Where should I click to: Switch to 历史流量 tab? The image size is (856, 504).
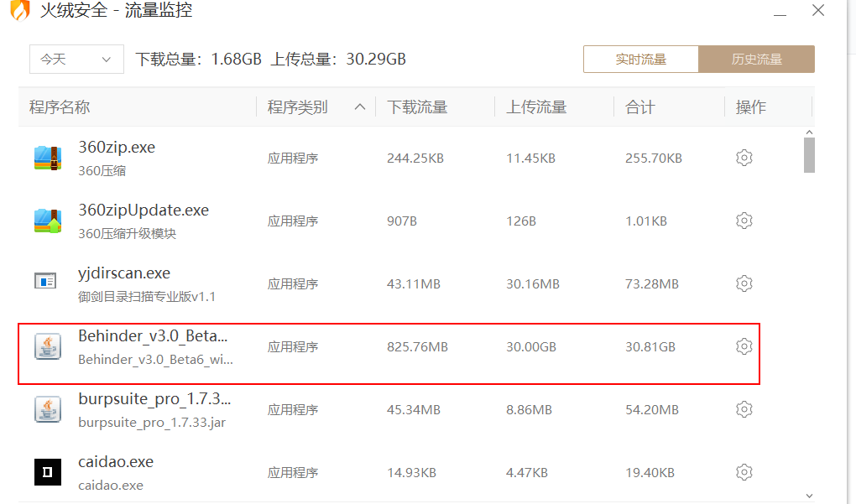(x=757, y=59)
